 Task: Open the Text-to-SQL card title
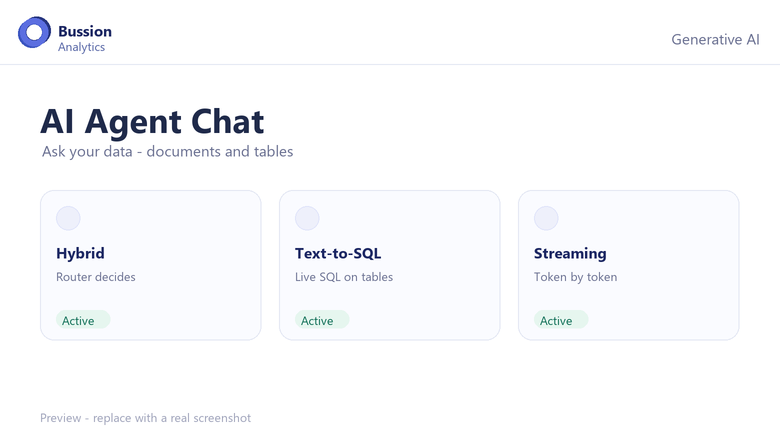(x=338, y=253)
